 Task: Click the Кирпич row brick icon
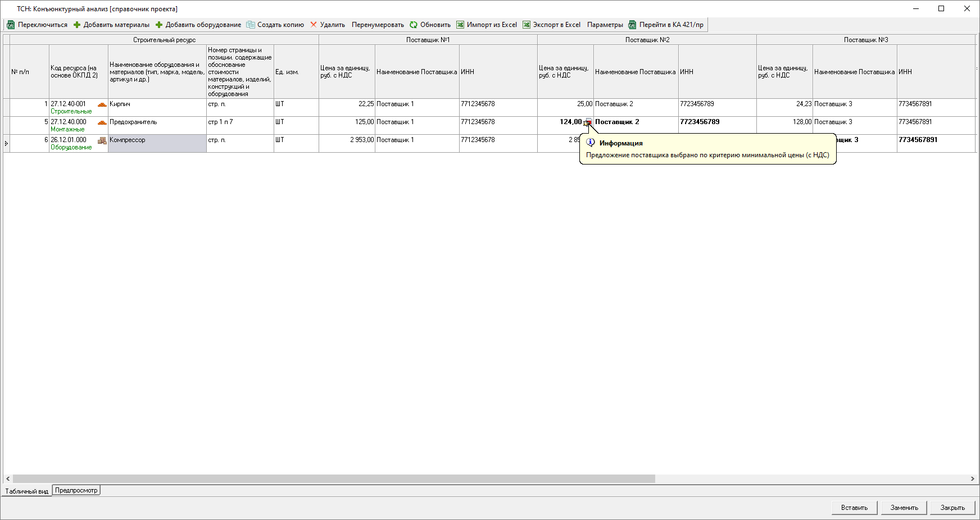click(102, 104)
